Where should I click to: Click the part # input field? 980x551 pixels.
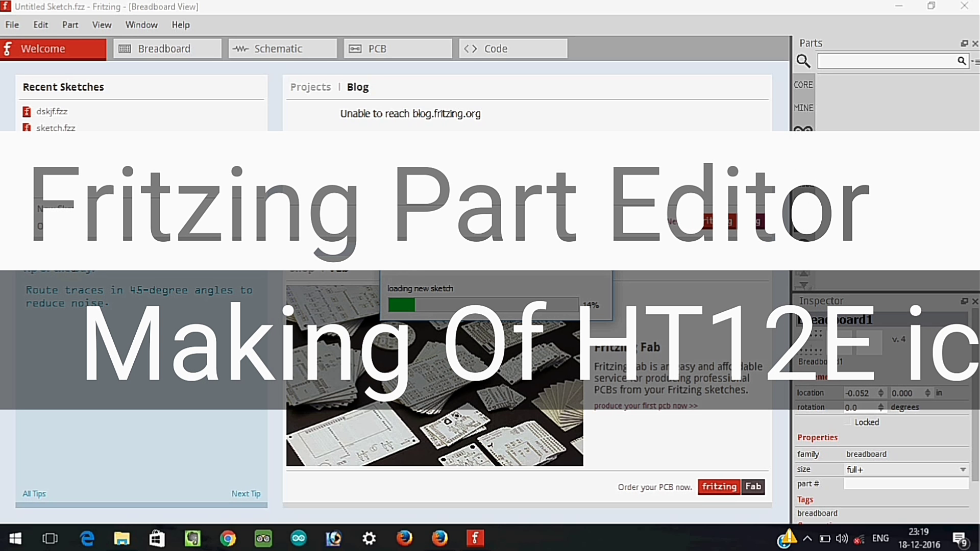pos(906,484)
